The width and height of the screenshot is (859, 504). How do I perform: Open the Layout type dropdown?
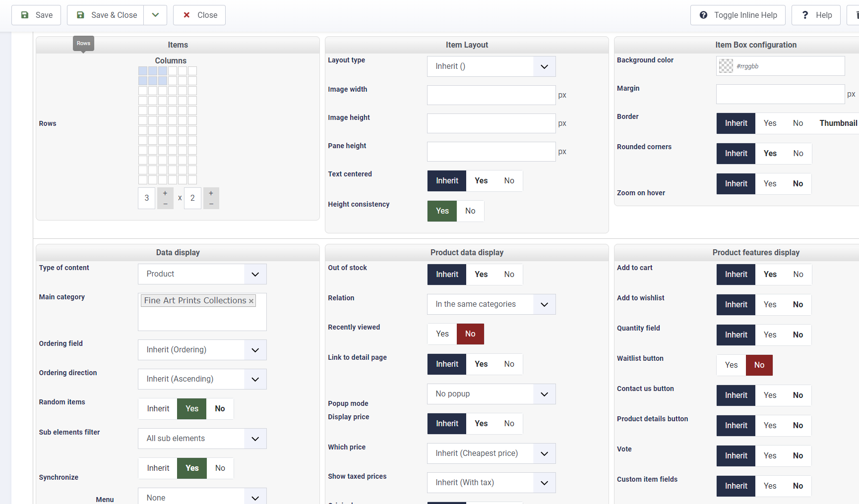[491, 66]
